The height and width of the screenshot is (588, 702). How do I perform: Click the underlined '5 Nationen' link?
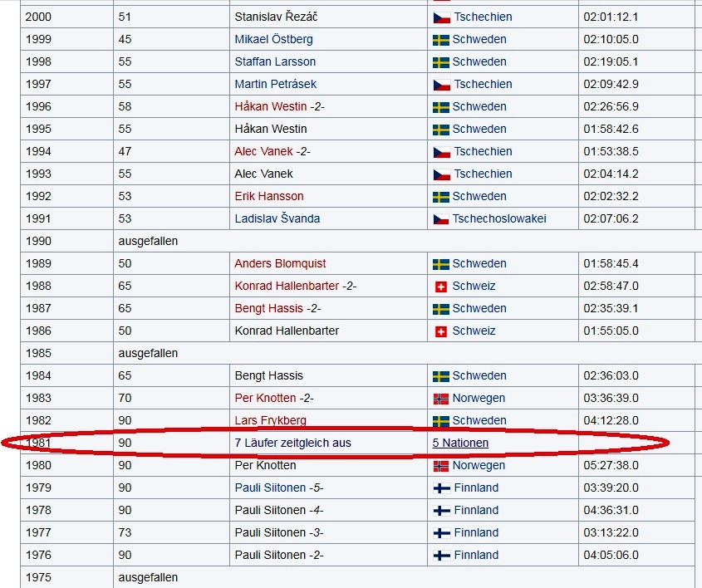point(460,443)
